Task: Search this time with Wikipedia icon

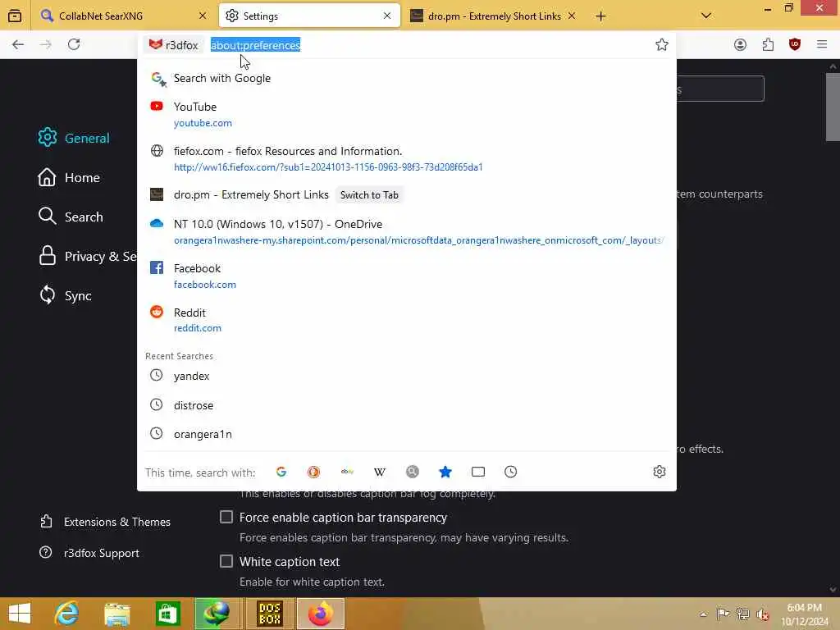Action: click(x=380, y=472)
